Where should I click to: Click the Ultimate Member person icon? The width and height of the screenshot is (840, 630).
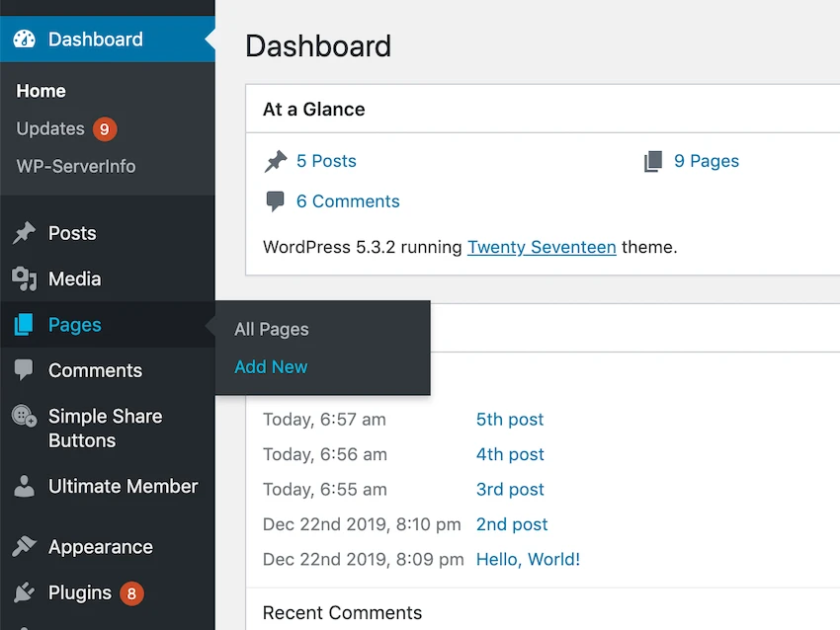click(x=24, y=486)
